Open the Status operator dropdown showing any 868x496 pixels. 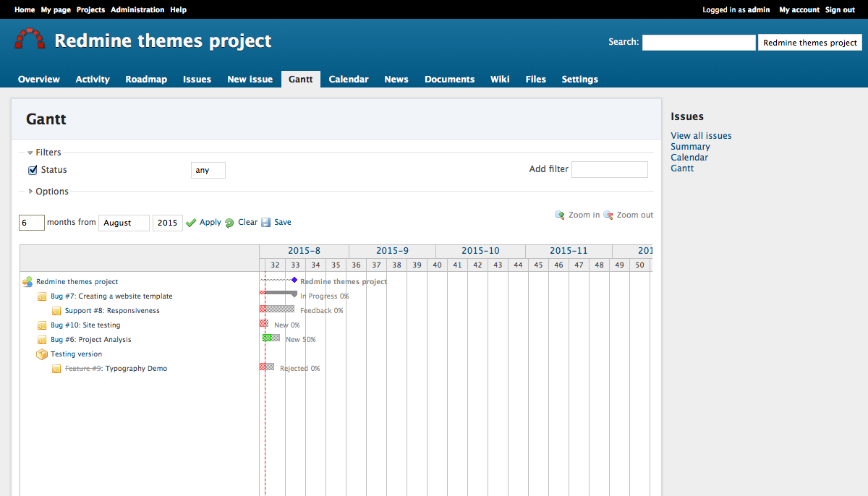coord(208,170)
